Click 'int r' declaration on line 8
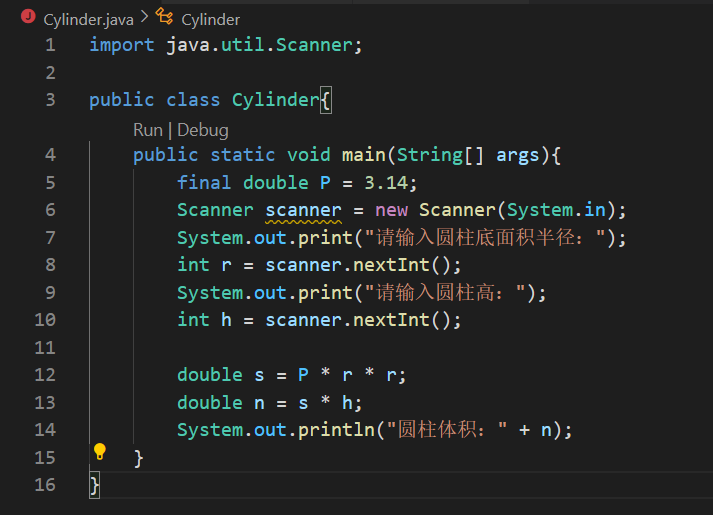 pyautogui.click(x=205, y=265)
